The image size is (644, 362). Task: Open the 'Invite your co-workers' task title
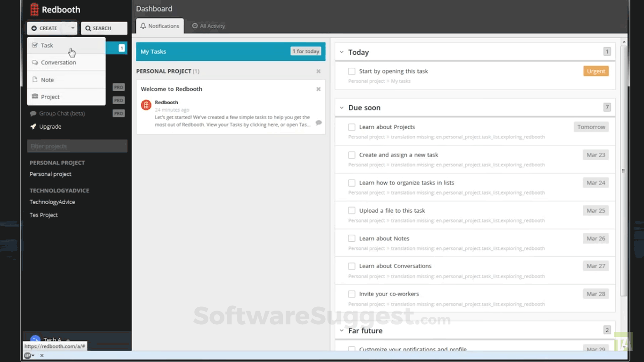tap(389, 294)
